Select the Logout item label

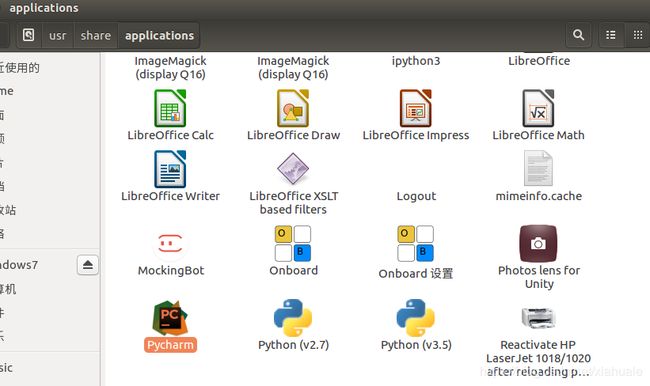[x=416, y=196]
